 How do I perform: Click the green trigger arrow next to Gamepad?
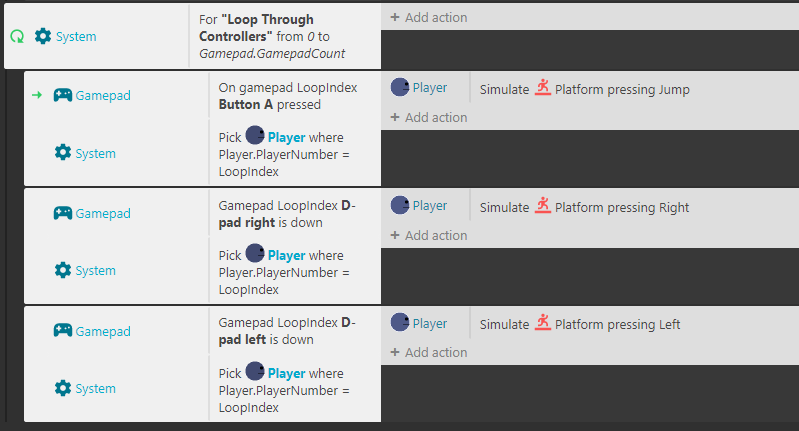point(37,95)
